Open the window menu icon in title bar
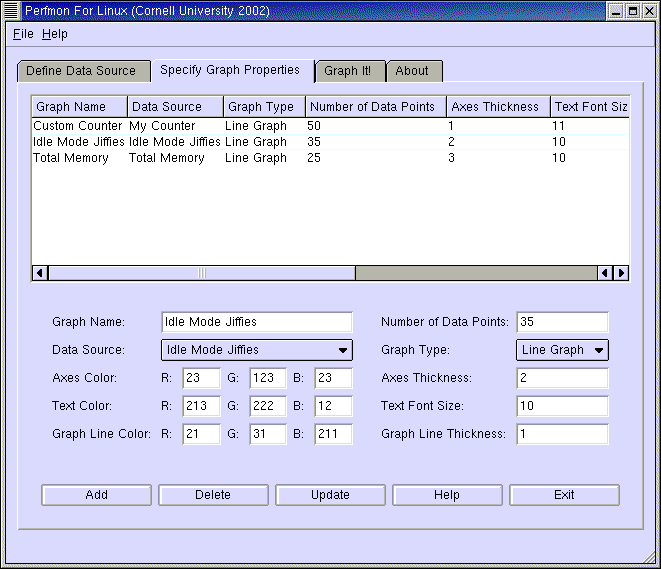Screen dimensions: 661x569 point(13,10)
